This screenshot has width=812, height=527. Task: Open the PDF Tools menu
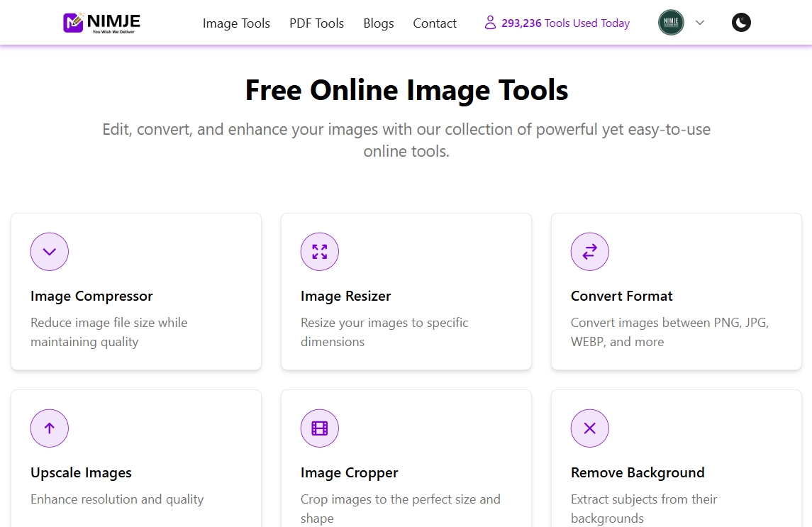pos(316,23)
